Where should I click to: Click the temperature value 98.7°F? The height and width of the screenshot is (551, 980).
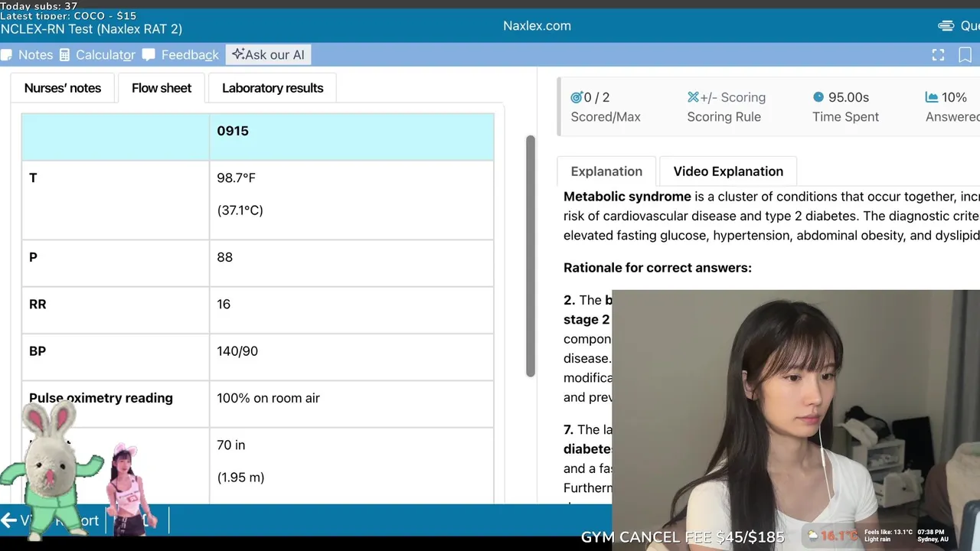[x=237, y=178]
